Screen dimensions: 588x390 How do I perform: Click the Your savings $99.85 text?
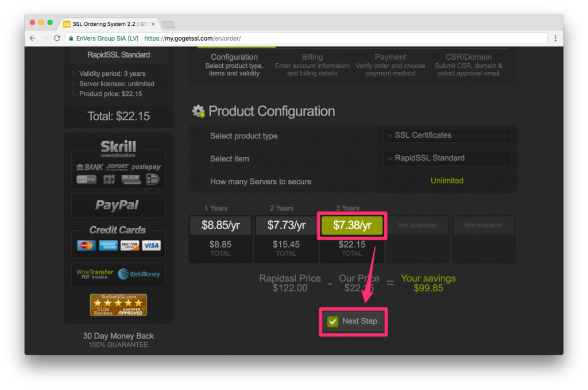pyautogui.click(x=428, y=283)
